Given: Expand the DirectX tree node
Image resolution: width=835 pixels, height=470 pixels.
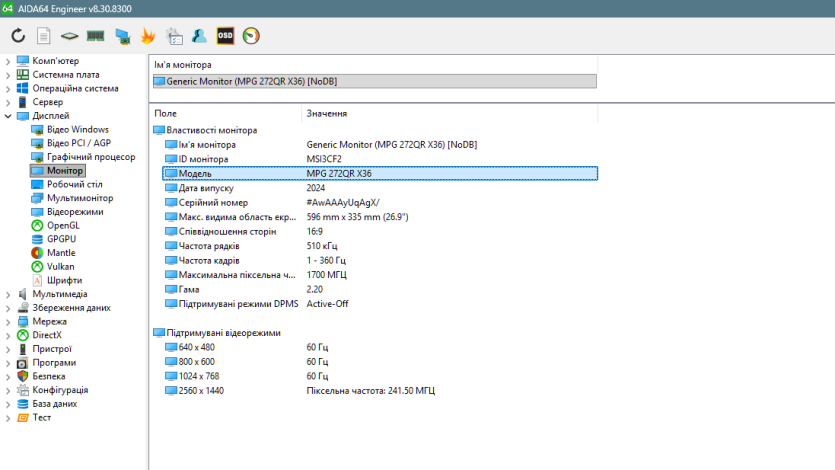Looking at the screenshot, I should click(x=8, y=335).
